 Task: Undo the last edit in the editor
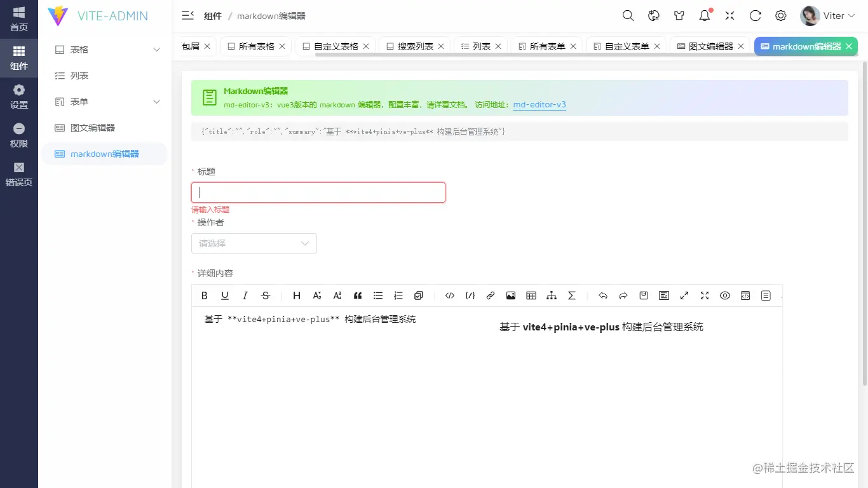(x=602, y=295)
